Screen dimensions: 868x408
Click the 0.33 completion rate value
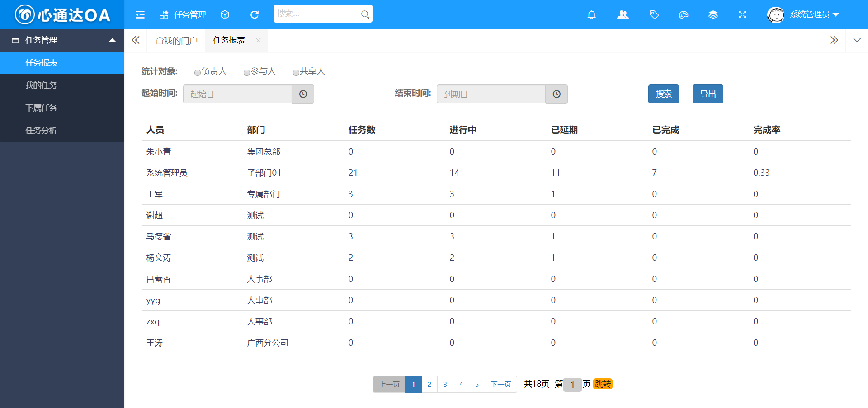pyautogui.click(x=761, y=173)
